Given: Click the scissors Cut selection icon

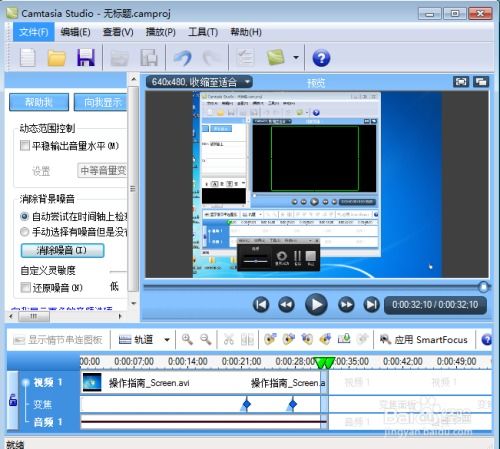Looking at the screenshot, I should (229, 340).
